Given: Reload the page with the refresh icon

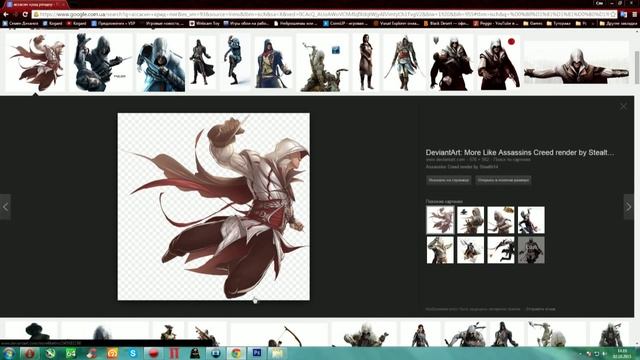Looking at the screenshot, I should coord(25,14).
